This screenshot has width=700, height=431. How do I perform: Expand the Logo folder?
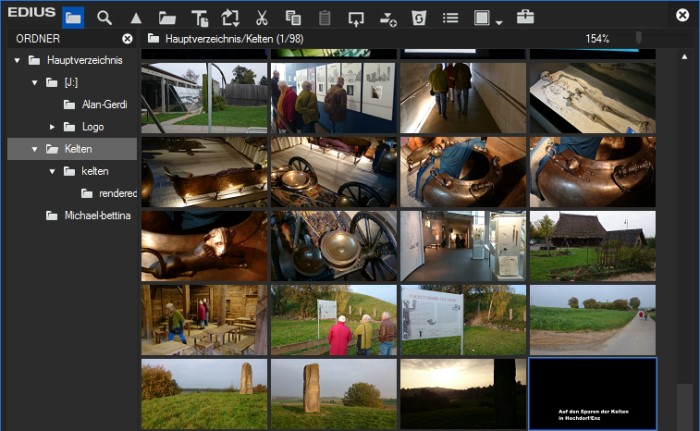coord(52,127)
